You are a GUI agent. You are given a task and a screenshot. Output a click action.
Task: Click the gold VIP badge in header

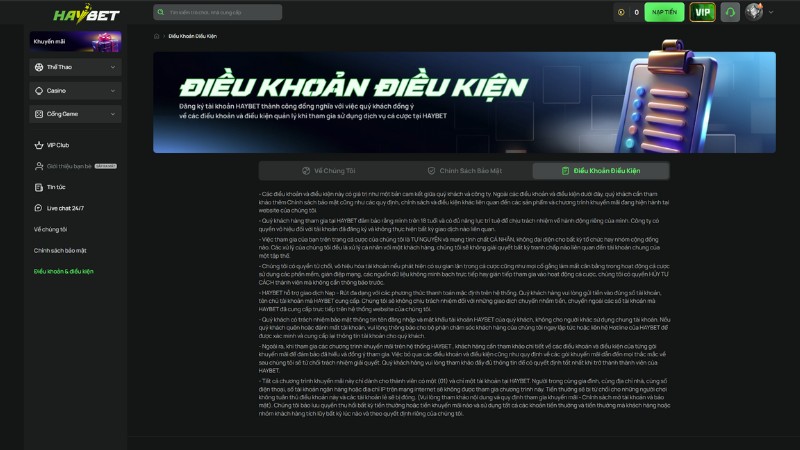point(704,12)
